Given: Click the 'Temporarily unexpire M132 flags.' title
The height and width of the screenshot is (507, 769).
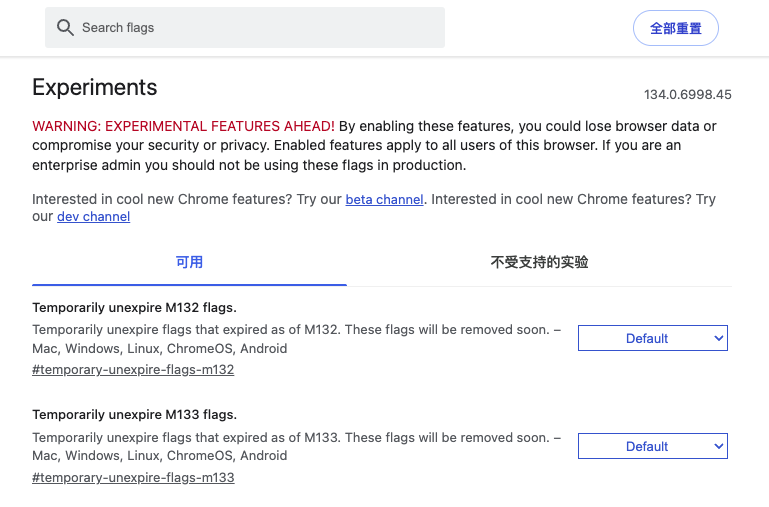Looking at the screenshot, I should 134,307.
